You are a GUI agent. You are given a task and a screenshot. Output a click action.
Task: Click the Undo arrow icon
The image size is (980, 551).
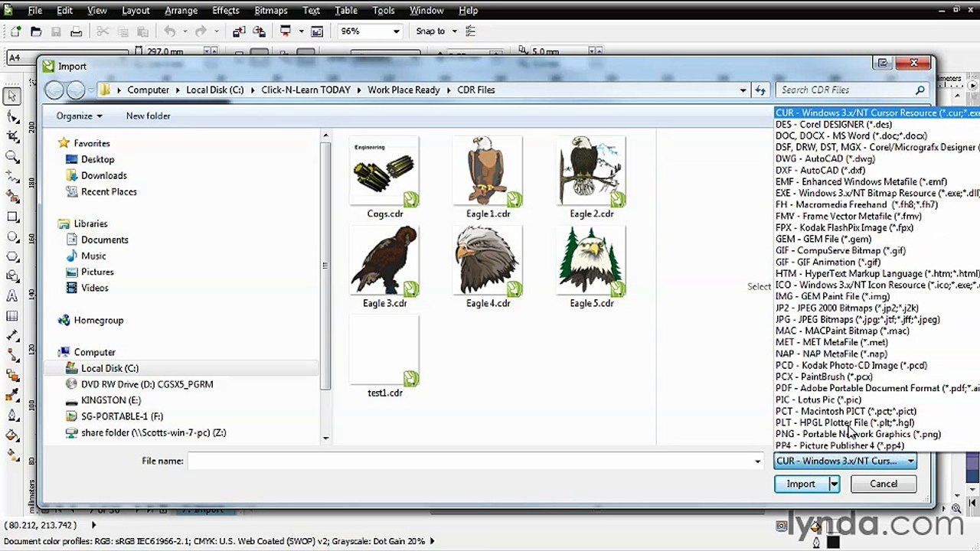(170, 31)
